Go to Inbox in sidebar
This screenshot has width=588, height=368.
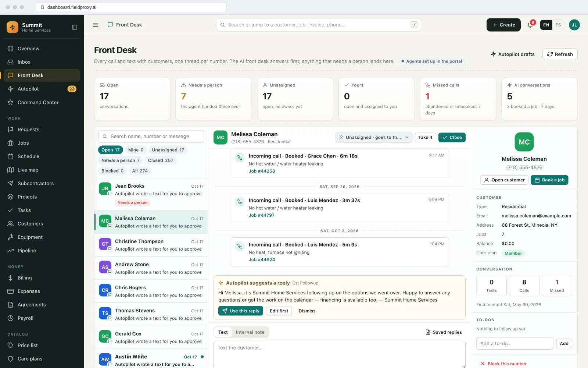[42, 62]
